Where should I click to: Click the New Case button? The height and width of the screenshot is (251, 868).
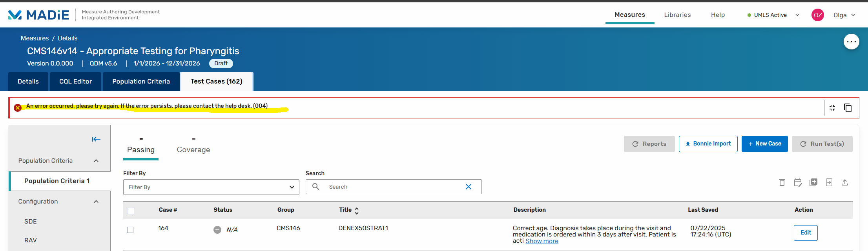pyautogui.click(x=764, y=144)
